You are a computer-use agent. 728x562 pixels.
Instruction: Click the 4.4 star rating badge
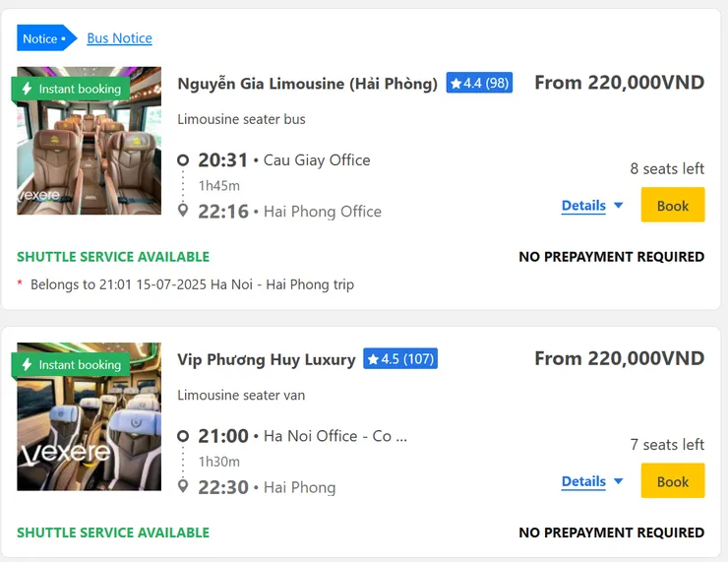479,84
